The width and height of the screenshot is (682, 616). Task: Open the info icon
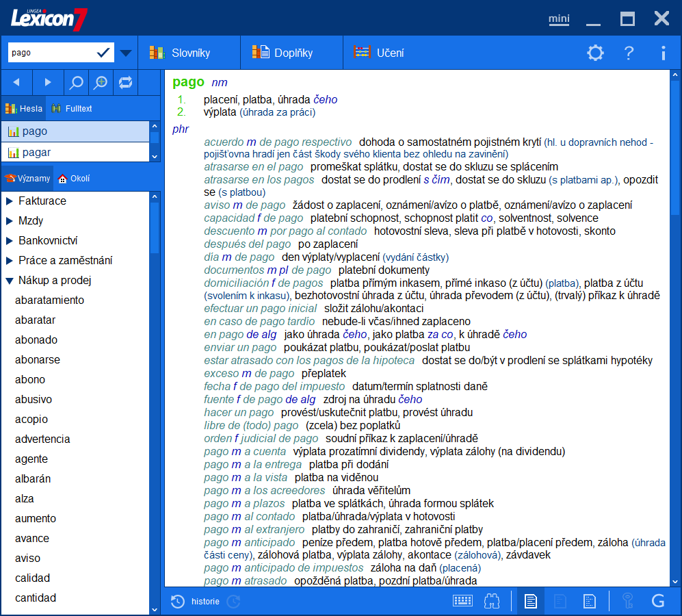[x=663, y=53]
